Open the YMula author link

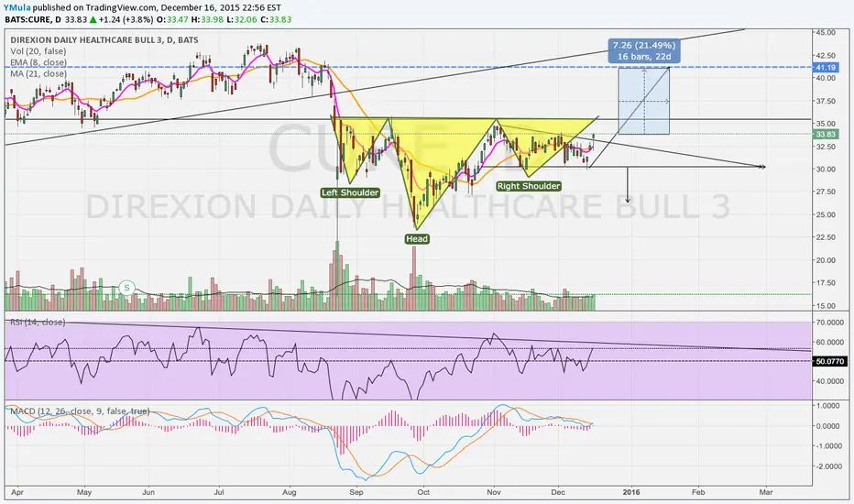(x=17, y=8)
